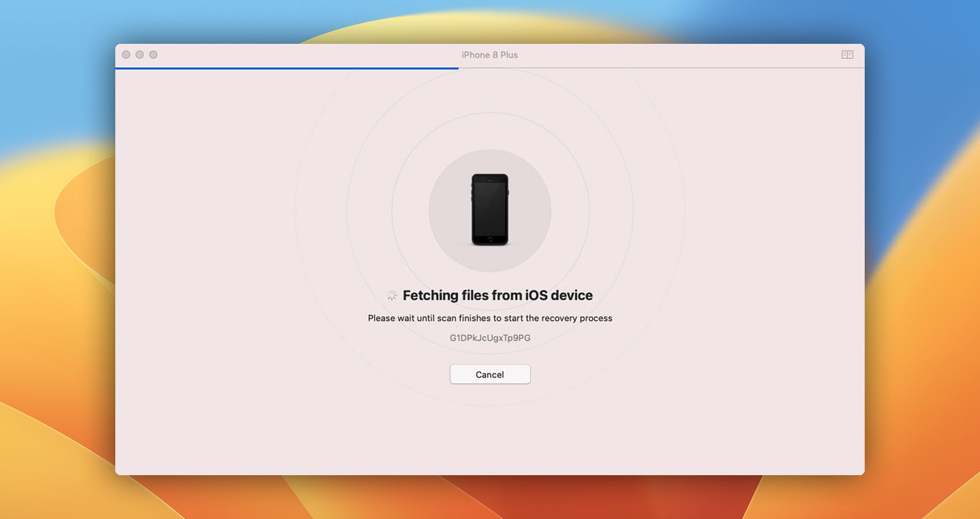Open the reader view icon in title bar
This screenshot has width=980, height=519.
tap(847, 55)
